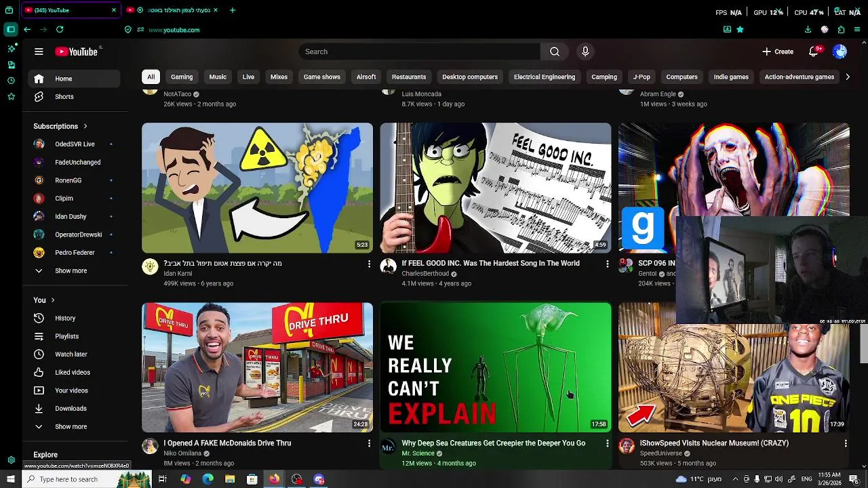This screenshot has height=488, width=868.
Task: Open options for Fake McDonalds video
Action: pos(369,443)
